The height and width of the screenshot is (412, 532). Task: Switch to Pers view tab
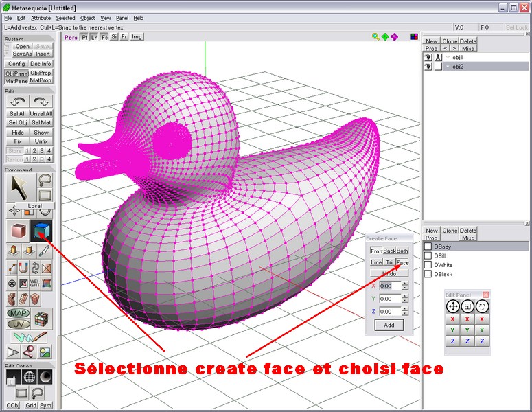[x=71, y=37]
